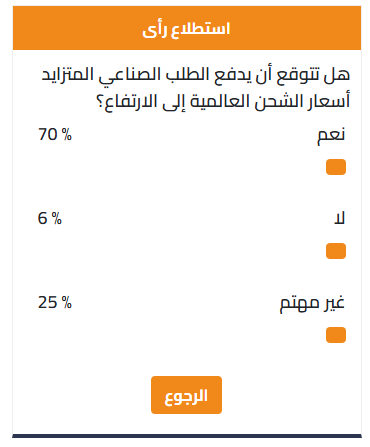Click the orange result bar under لا
Viewport: 370px width, 447px height.
[336, 251]
